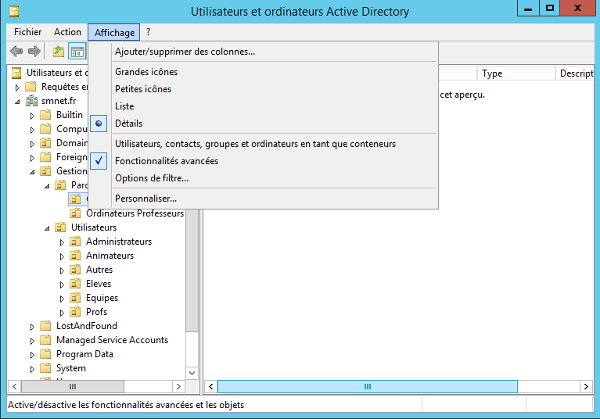Image resolution: width=600 pixels, height=419 pixels.
Task: Click tree pane scroll right arrow
Action: click(x=178, y=386)
